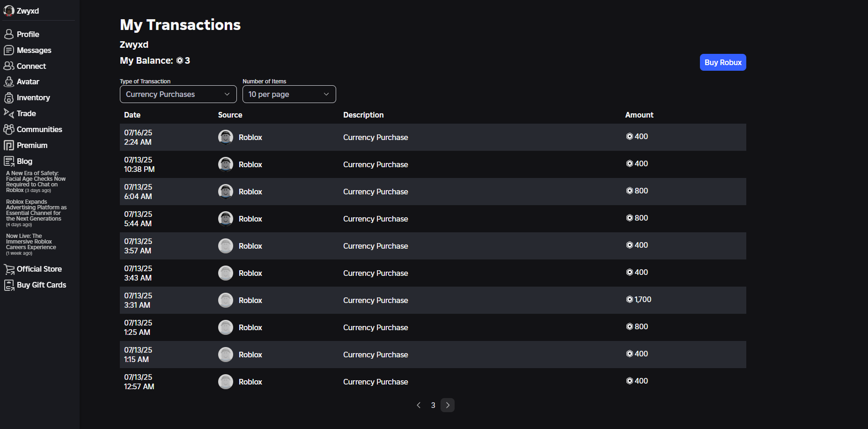Viewport: 868px width, 429px height.
Task: Open the Number of Items dropdown
Action: (x=289, y=94)
